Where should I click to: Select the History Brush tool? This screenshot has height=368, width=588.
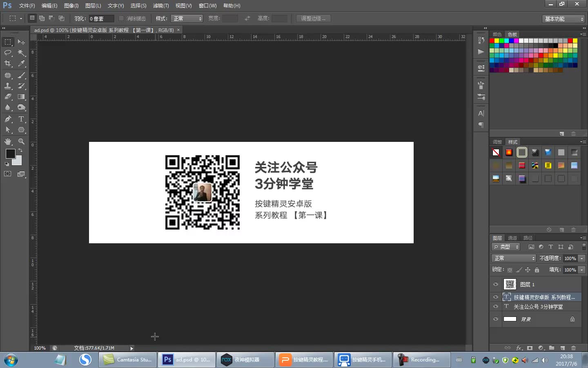21,86
